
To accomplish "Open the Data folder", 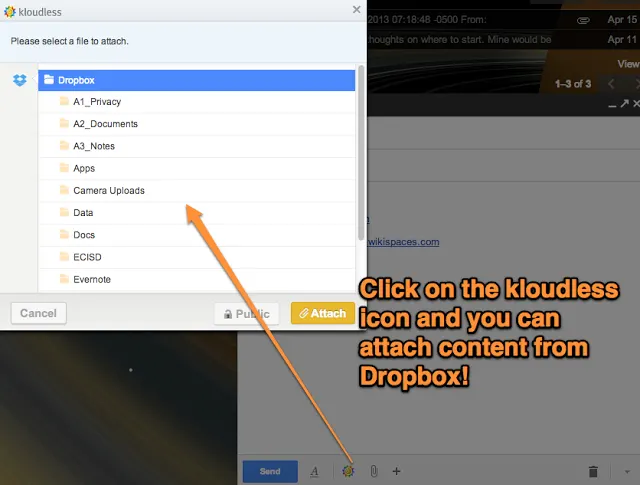I will coord(196,213).
